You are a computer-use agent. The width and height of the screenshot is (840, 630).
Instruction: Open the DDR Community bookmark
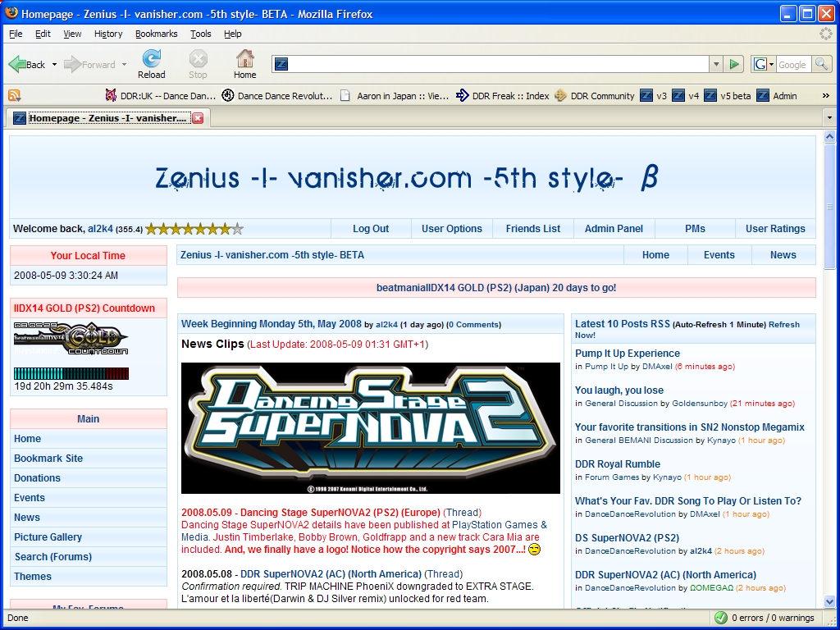coord(595,96)
